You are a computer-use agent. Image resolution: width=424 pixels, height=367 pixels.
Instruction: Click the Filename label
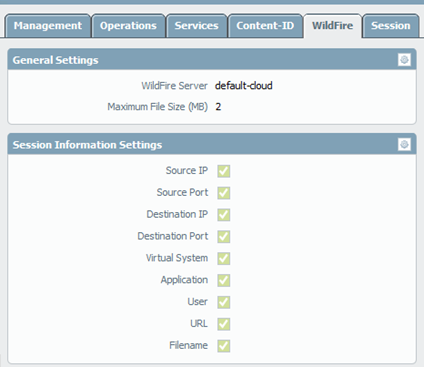click(x=188, y=345)
